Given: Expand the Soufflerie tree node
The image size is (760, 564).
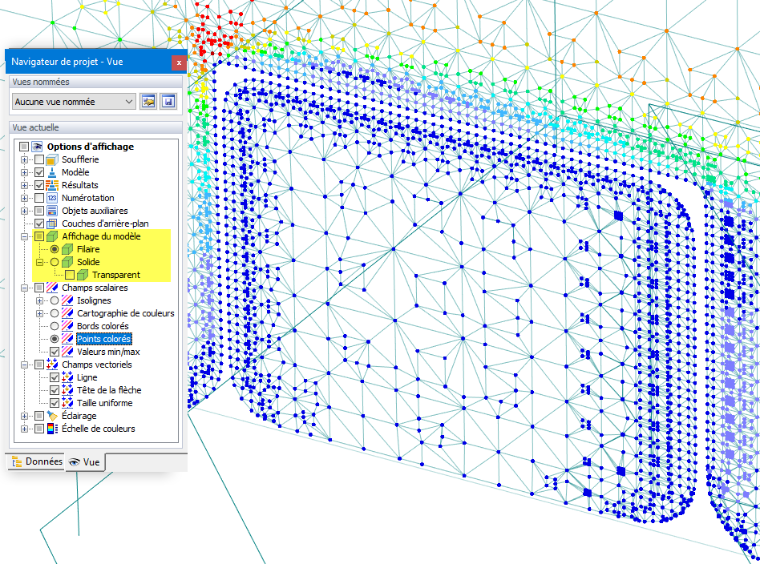Looking at the screenshot, I should [x=24, y=159].
